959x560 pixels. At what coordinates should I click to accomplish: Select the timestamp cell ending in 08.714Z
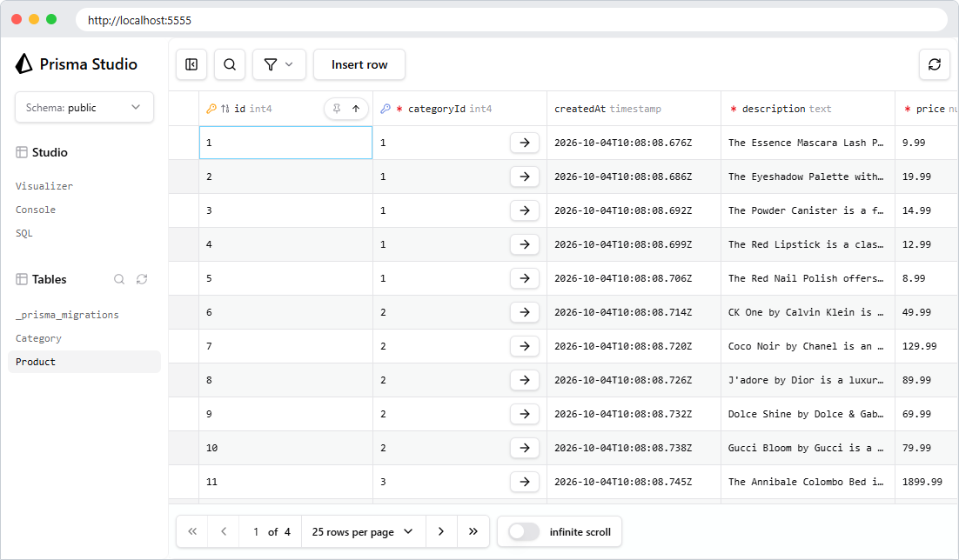[634, 312]
